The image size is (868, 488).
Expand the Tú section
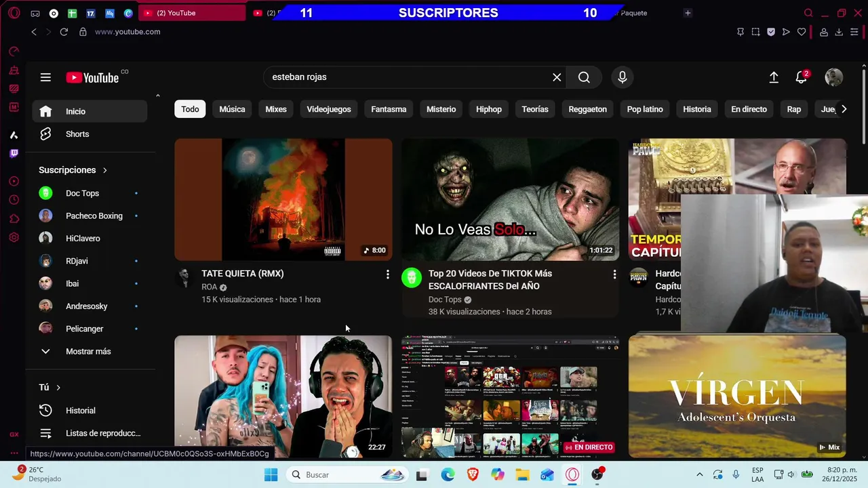tap(50, 388)
